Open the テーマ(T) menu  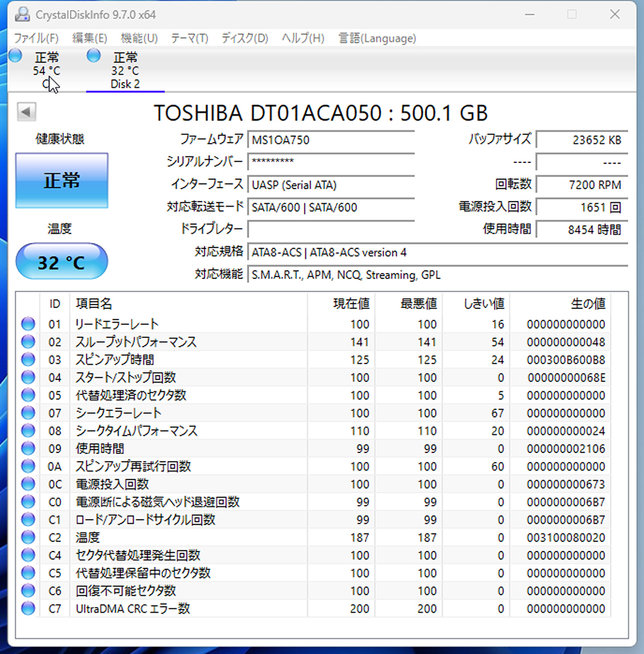pyautogui.click(x=189, y=38)
